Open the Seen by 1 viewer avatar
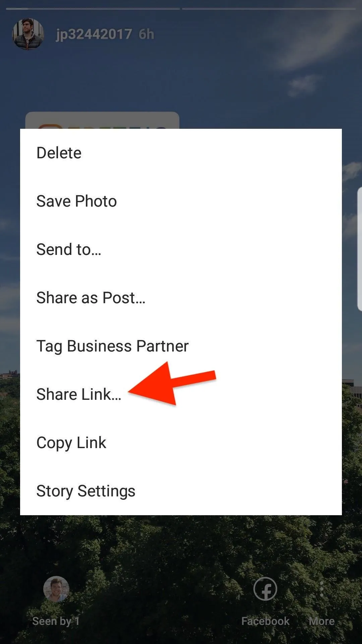This screenshot has height=644, width=362. [56, 589]
